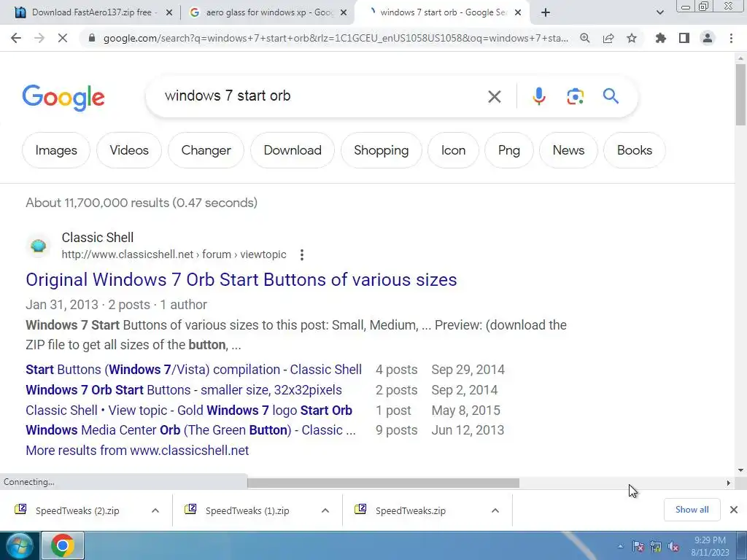
Task: Open Chrome three-dot menu
Action: 731,38
